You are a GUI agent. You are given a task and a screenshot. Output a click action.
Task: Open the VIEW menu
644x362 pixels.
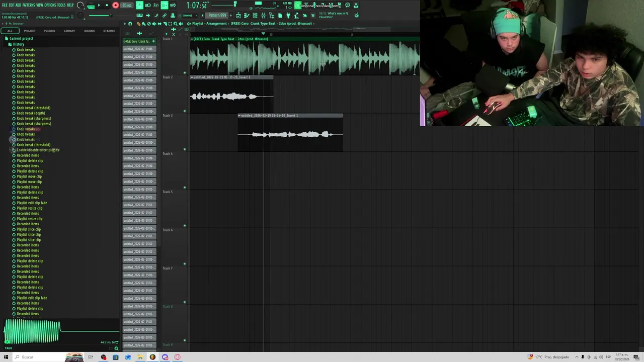point(40,5)
